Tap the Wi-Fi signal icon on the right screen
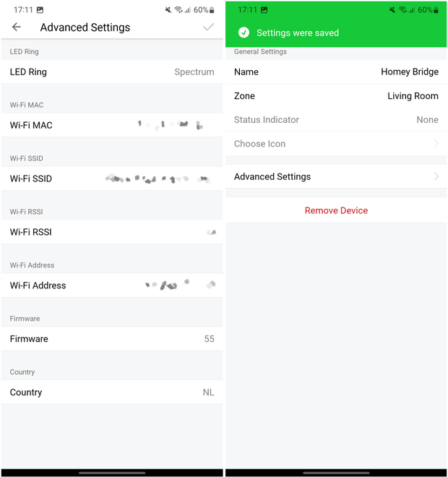Screen dimensions: 448x477 [x=402, y=10]
